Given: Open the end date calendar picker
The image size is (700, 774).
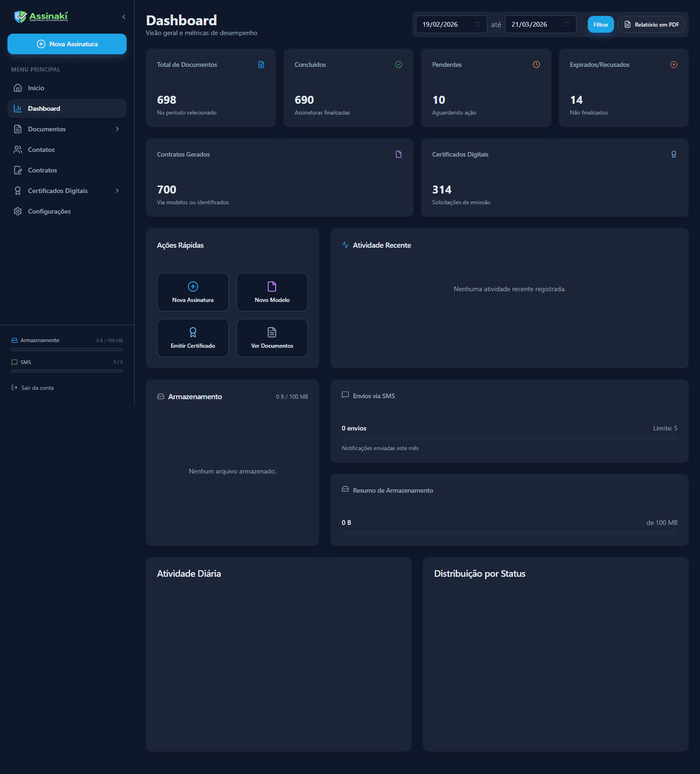Looking at the screenshot, I should [x=566, y=24].
